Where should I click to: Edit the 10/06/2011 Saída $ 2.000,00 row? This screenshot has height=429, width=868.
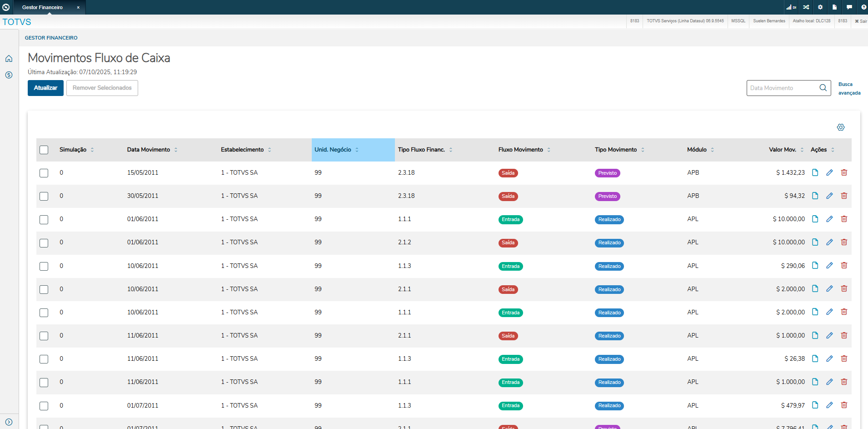tap(829, 289)
